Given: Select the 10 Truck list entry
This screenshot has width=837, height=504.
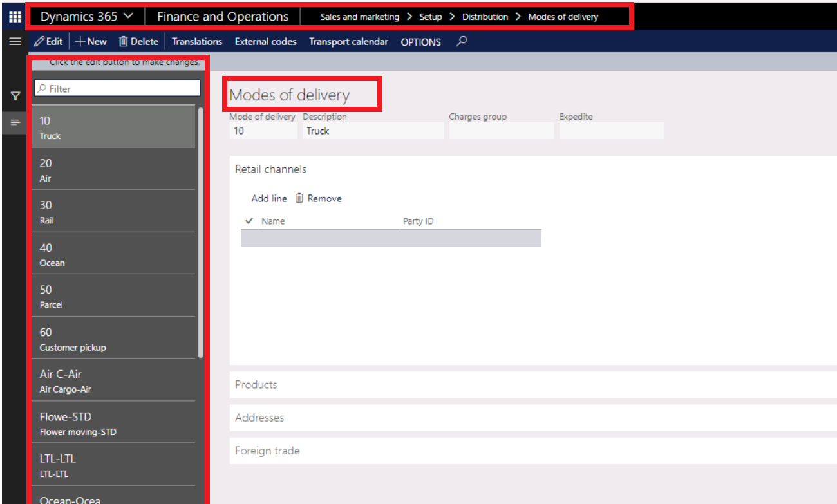Looking at the screenshot, I should [114, 127].
